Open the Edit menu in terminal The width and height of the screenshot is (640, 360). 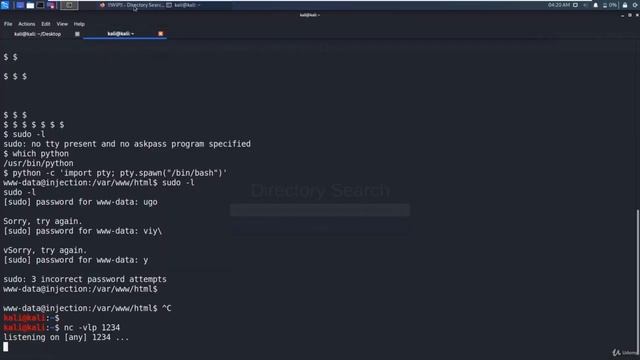[x=46, y=24]
